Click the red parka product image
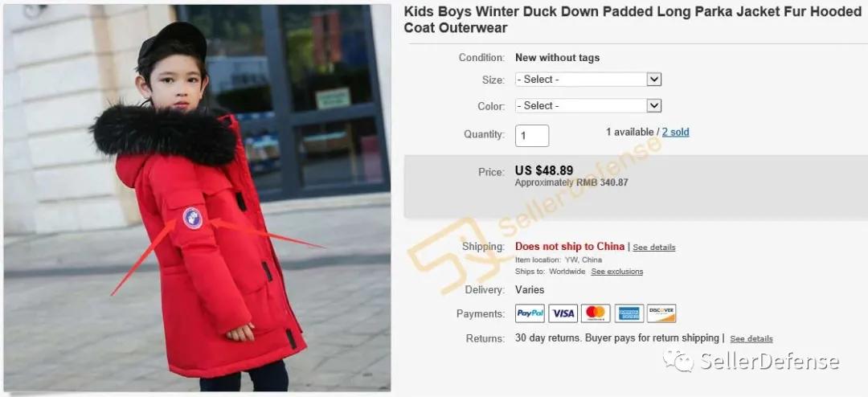This screenshot has height=397, width=868. click(x=197, y=198)
